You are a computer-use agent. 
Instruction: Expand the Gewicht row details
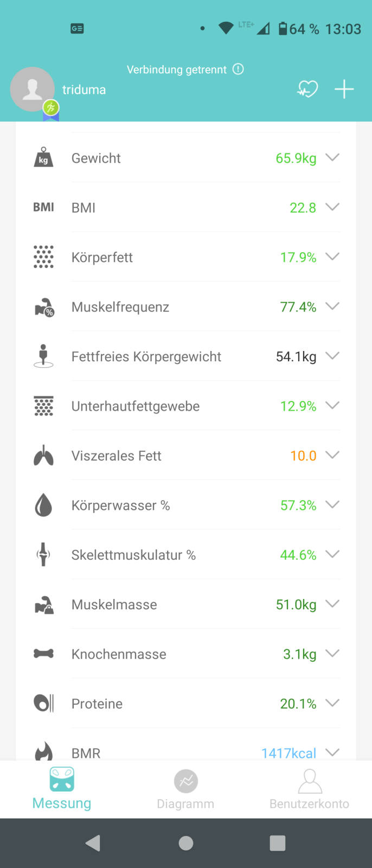(x=332, y=158)
